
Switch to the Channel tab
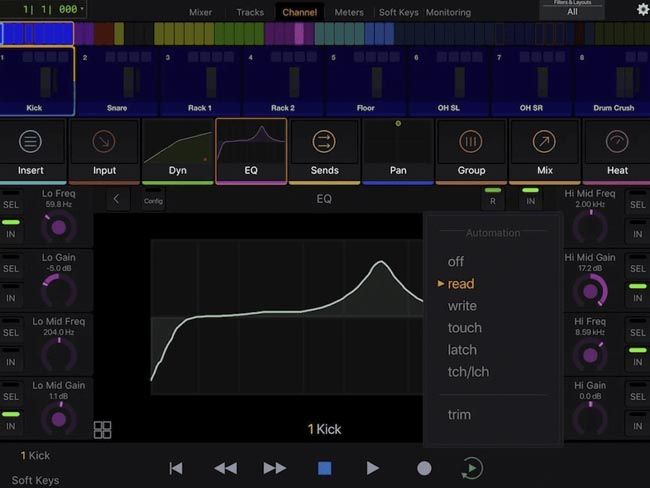(299, 12)
